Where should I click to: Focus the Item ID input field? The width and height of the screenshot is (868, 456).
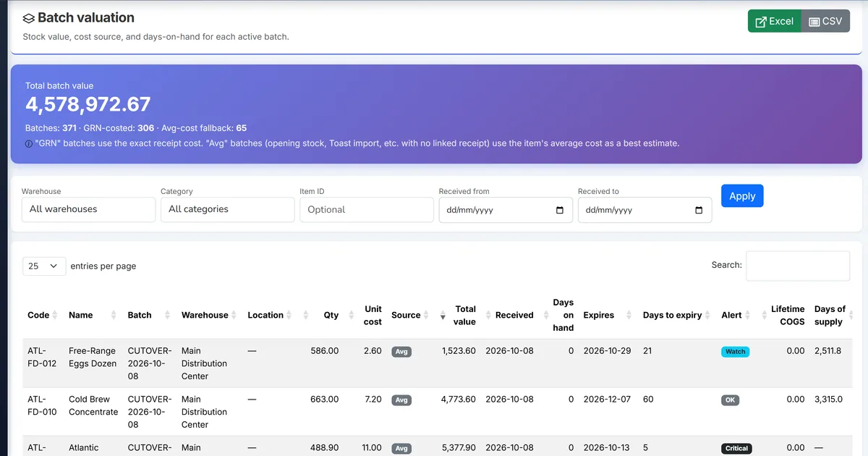click(367, 209)
